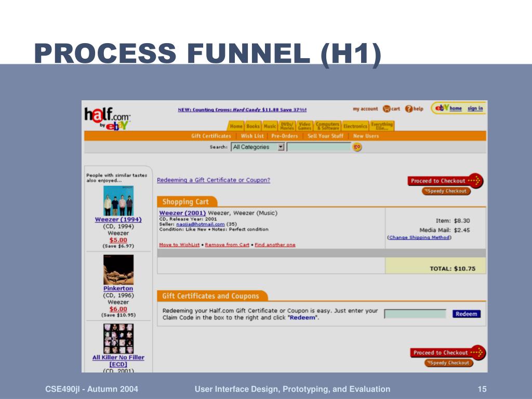Viewport: 532px width, 399px height.
Task: Select Sell Your Stuff in orange bar
Action: click(325, 136)
